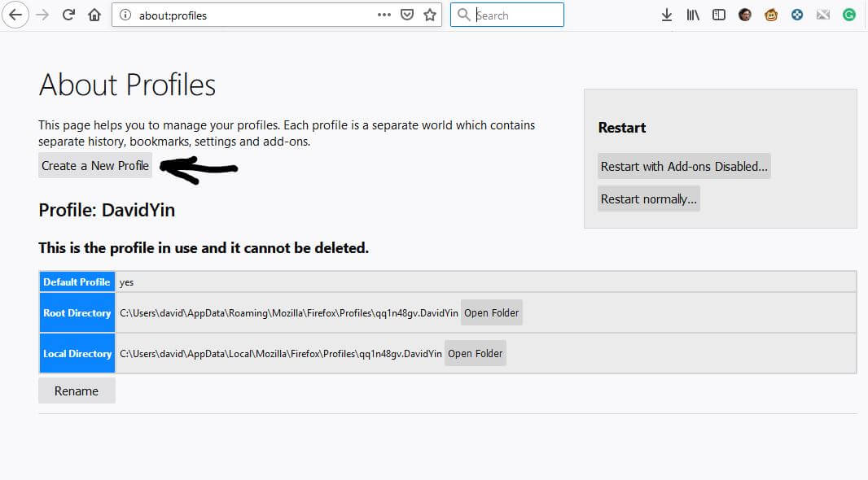Open Folder for the Local Directory
868x480 pixels.
click(x=475, y=352)
